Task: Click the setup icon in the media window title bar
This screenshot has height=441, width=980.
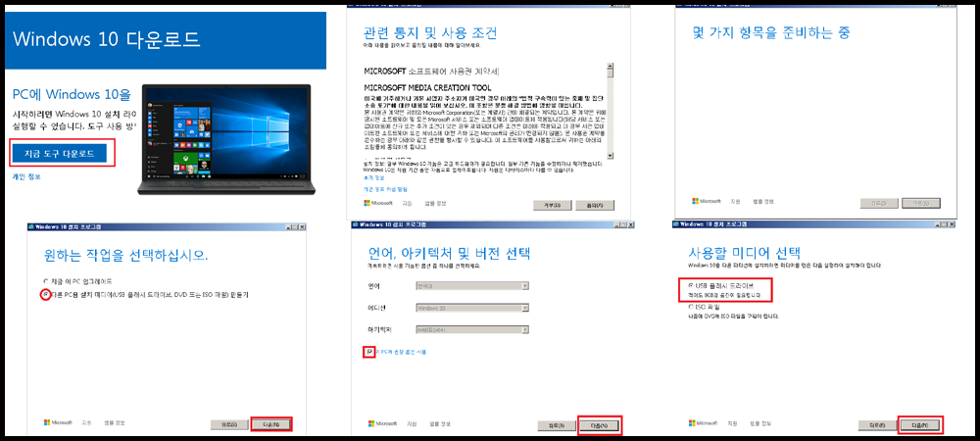Action: tap(676, 223)
